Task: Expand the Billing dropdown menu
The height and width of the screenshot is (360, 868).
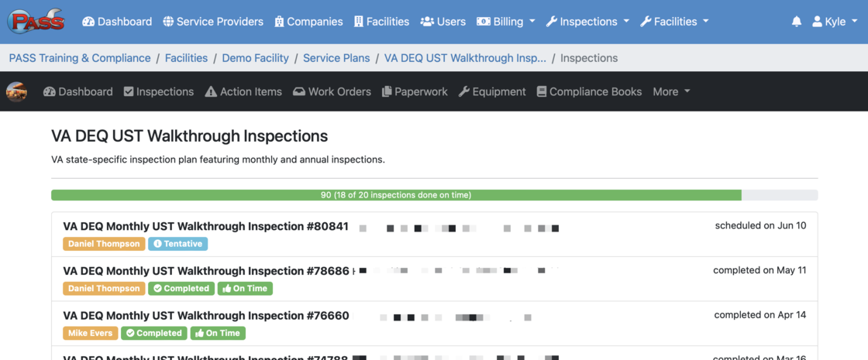Action: pyautogui.click(x=506, y=22)
